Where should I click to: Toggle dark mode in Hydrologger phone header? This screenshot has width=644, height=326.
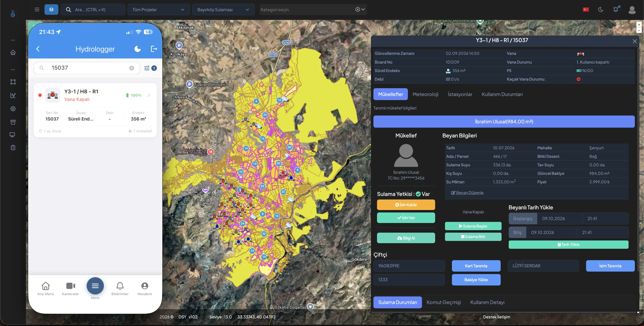click(138, 49)
